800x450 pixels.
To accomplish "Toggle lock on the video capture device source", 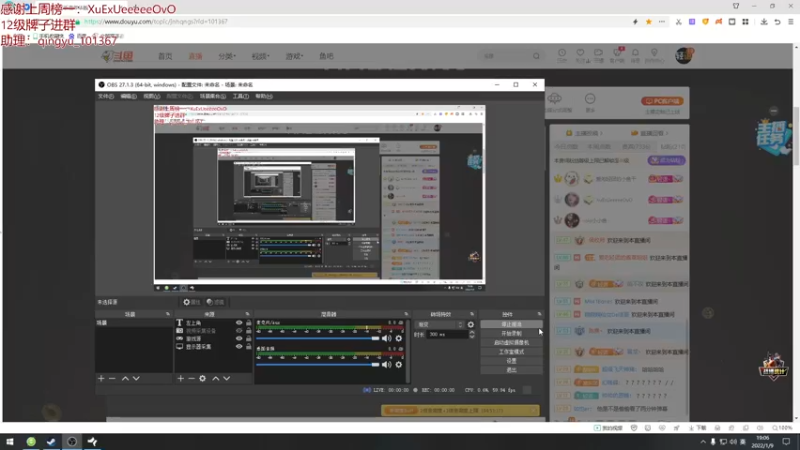I will pos(248,331).
